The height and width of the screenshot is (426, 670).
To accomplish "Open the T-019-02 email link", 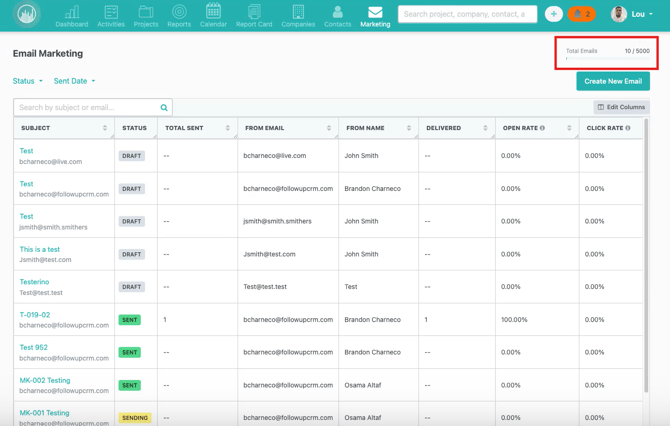I will 35,314.
